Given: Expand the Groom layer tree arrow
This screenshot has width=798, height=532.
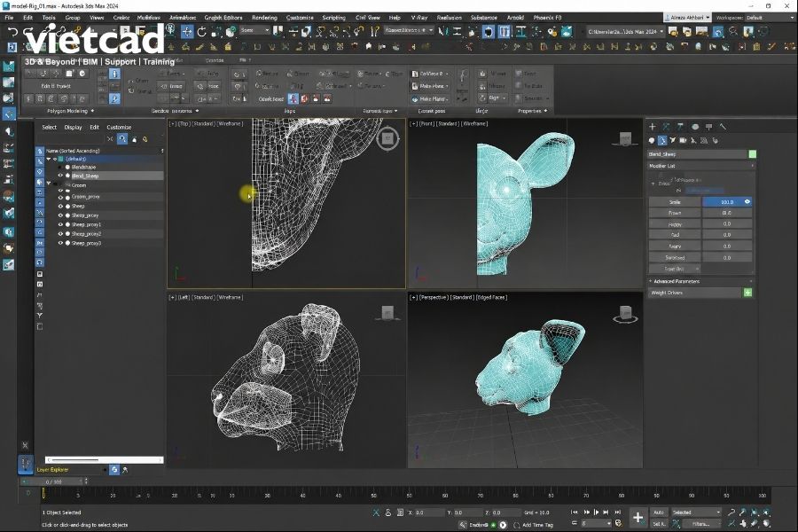Looking at the screenshot, I should [x=49, y=184].
